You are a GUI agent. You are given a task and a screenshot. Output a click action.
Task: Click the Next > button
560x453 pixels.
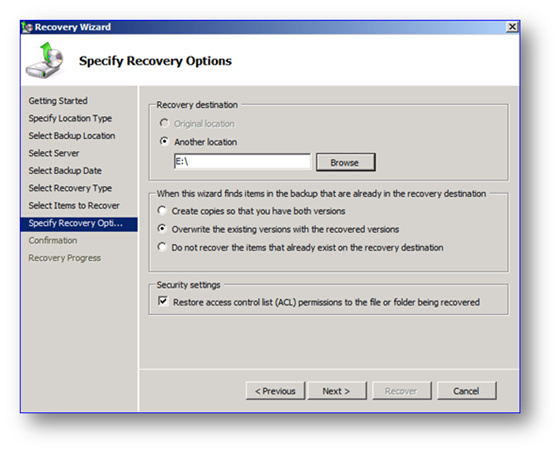click(x=337, y=391)
